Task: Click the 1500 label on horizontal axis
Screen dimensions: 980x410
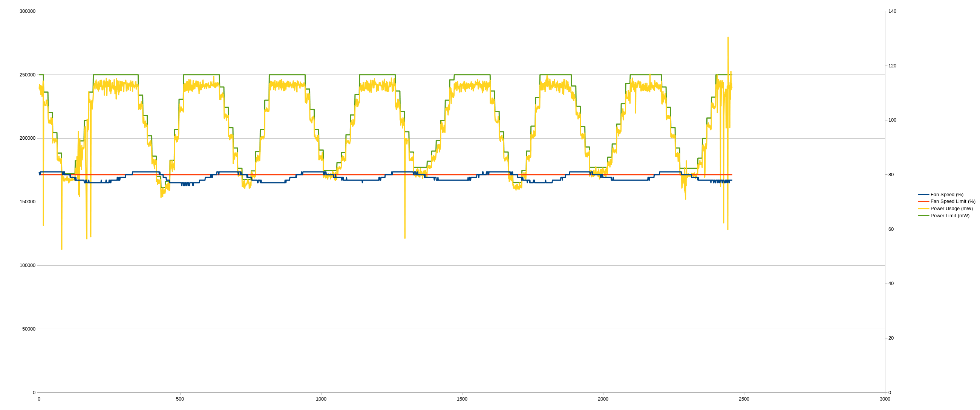Action: coord(462,399)
